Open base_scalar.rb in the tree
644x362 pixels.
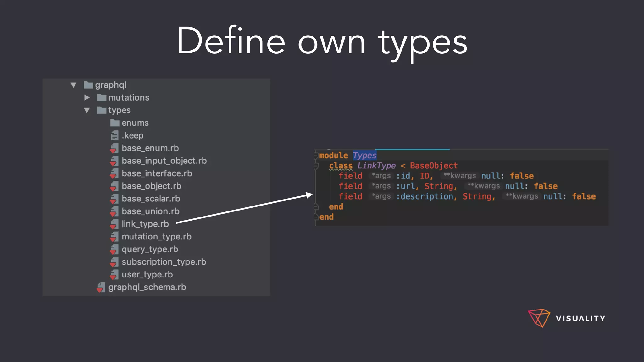pos(151,199)
